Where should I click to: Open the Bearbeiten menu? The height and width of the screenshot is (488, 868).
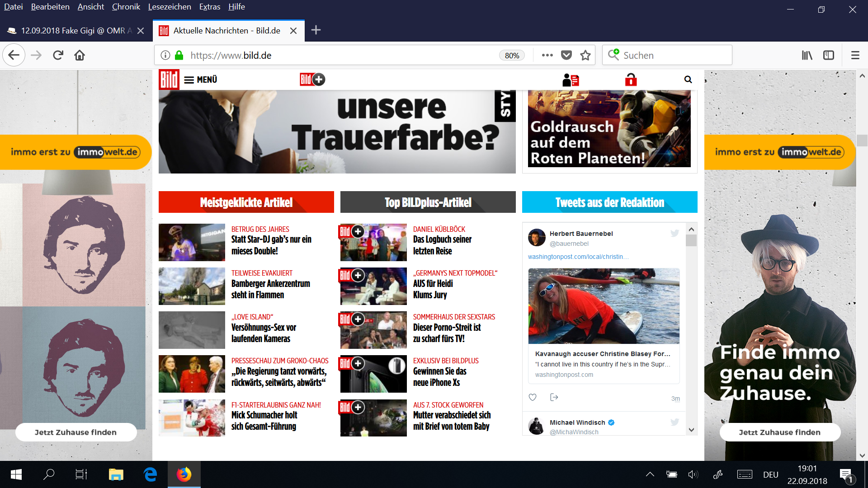50,7
